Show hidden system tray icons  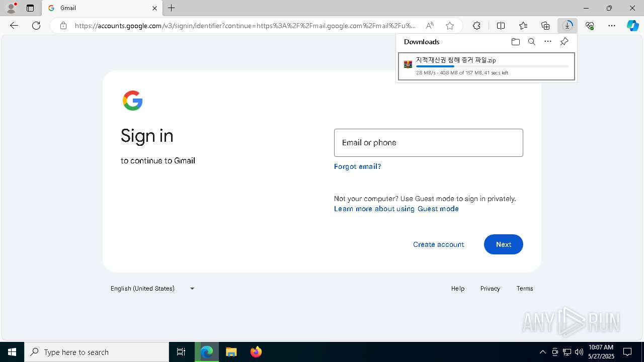[542, 352]
